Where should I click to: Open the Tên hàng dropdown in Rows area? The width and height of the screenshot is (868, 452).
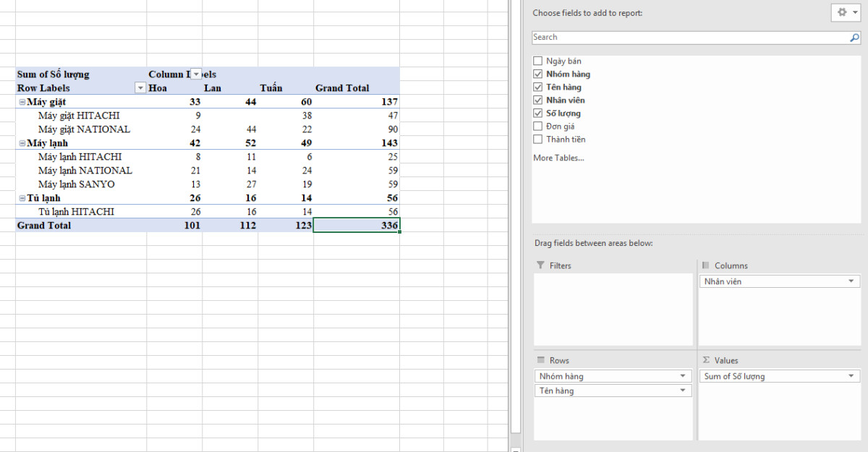click(x=683, y=391)
